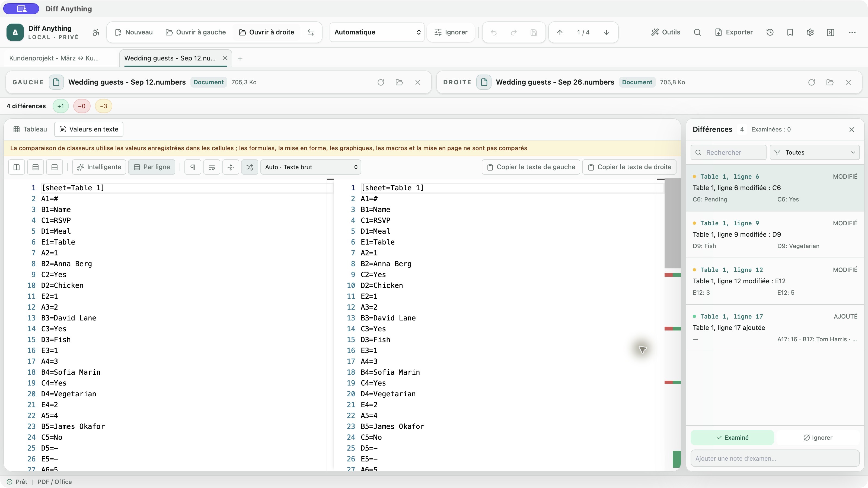Switch to Kundenprojekt - März tab
Image resolution: width=868 pixels, height=488 pixels.
coord(54,58)
